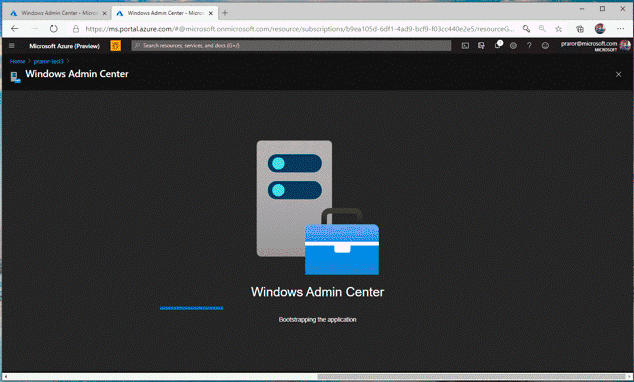Click the scrollbar left arrow
The width and height of the screenshot is (634, 382).
point(5,377)
